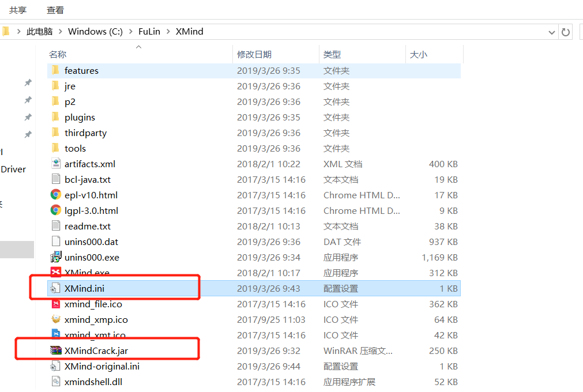Image resolution: width=583 pixels, height=392 pixels.
Task: Open the 共享 ribbon tab
Action: [18, 10]
